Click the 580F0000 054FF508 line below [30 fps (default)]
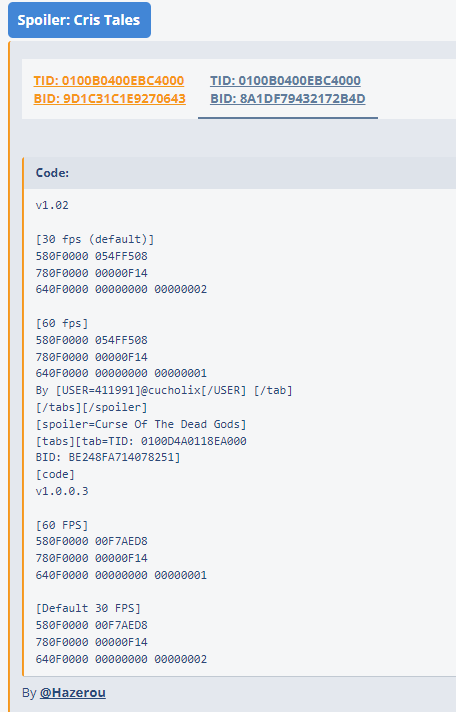The image size is (456, 712). (x=91, y=256)
